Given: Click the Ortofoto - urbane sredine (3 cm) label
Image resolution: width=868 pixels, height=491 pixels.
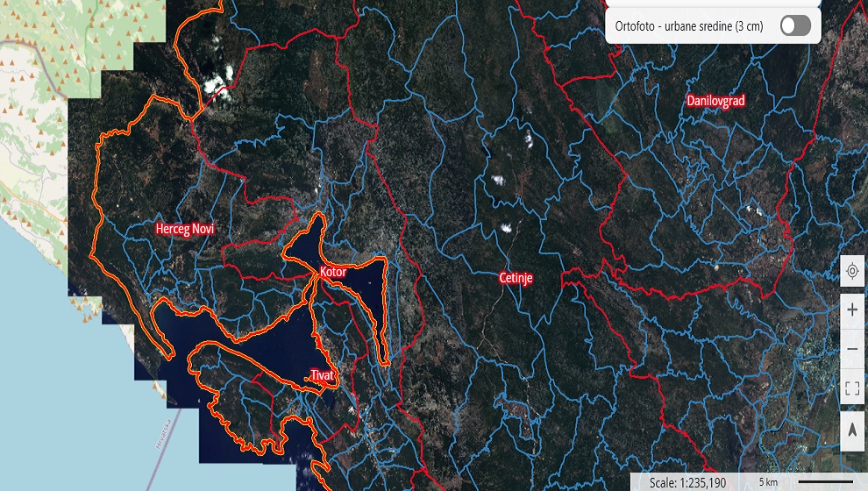Looking at the screenshot, I should (689, 25).
